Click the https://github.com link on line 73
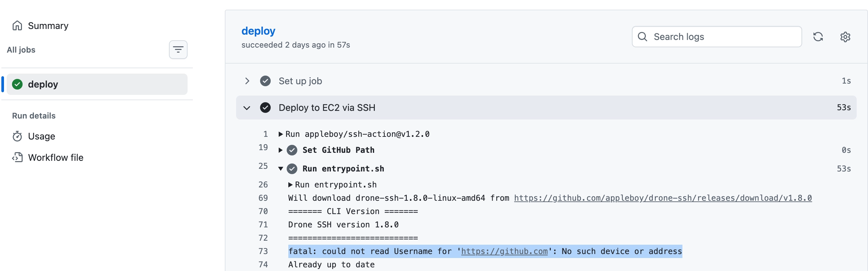 504,251
